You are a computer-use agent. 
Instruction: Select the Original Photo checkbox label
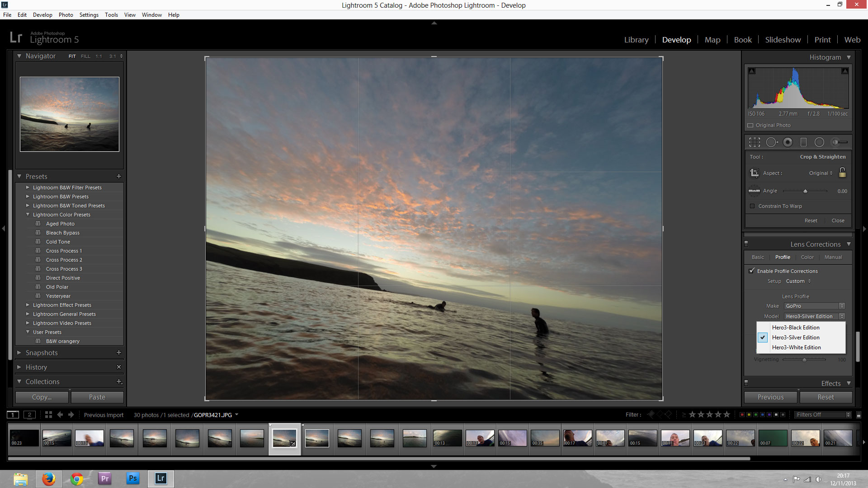click(x=773, y=125)
